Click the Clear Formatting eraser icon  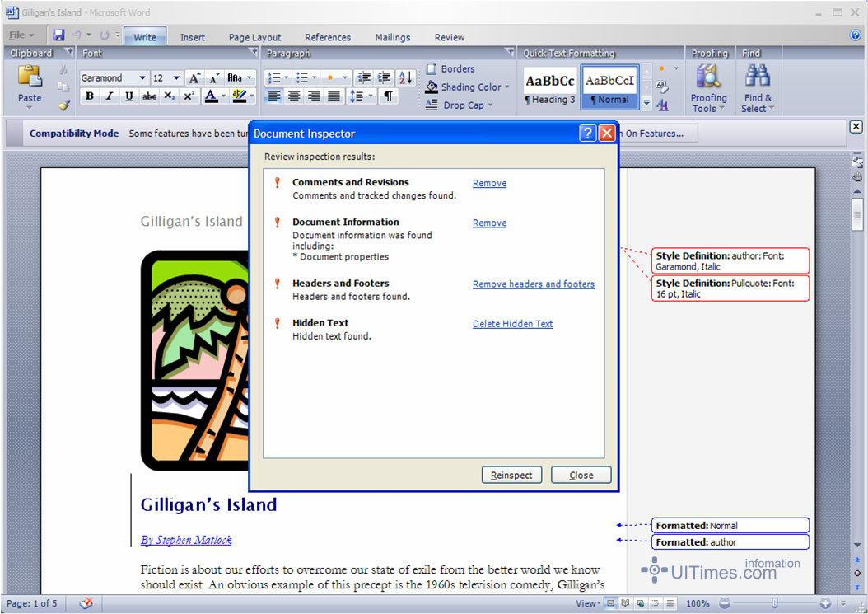coord(662,87)
